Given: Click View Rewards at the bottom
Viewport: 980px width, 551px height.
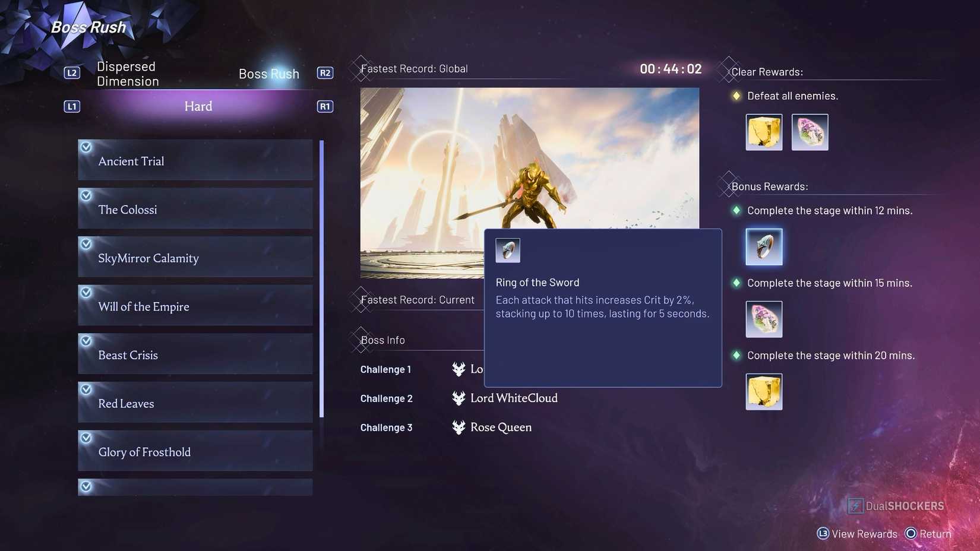Looking at the screenshot, I should (x=857, y=534).
